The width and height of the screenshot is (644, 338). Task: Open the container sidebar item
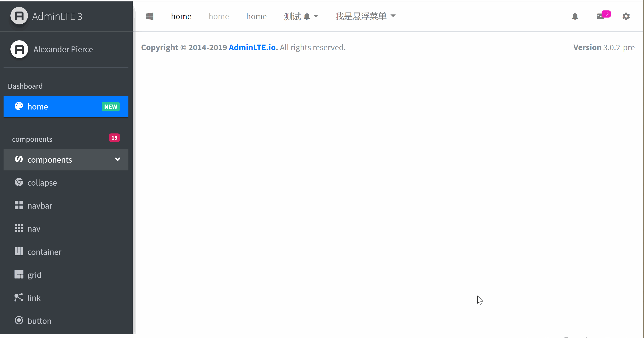click(44, 252)
